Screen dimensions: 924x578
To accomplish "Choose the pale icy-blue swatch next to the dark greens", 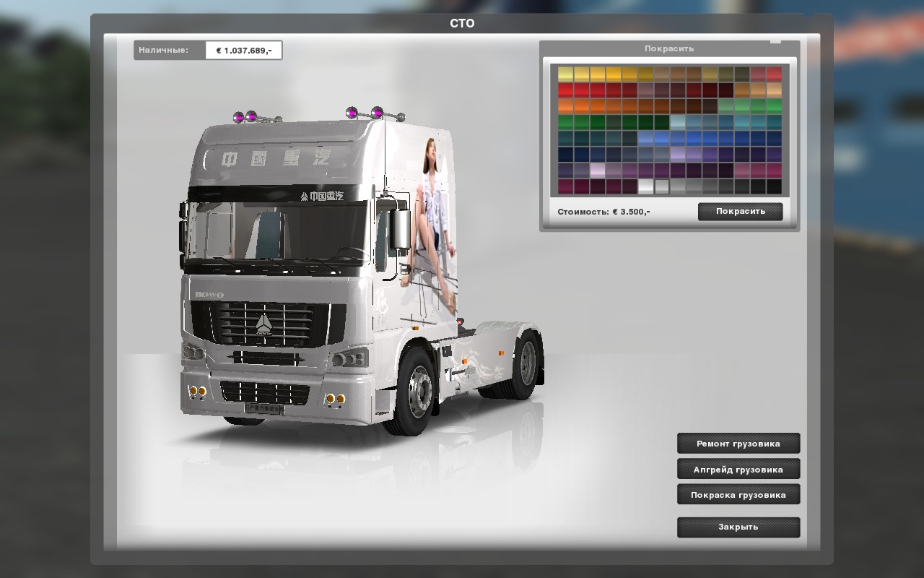I will tap(678, 122).
